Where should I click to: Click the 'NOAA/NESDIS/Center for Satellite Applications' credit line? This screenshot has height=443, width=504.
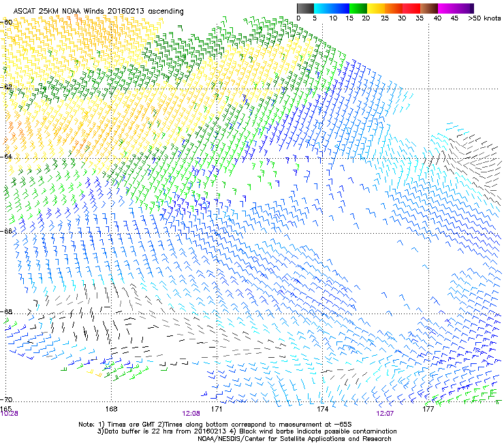(294, 439)
